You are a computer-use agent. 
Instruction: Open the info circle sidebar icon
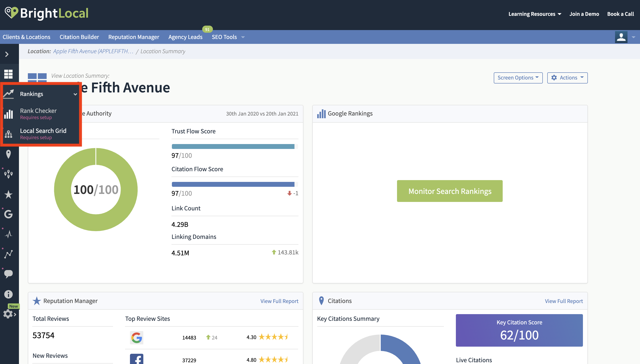[8, 294]
